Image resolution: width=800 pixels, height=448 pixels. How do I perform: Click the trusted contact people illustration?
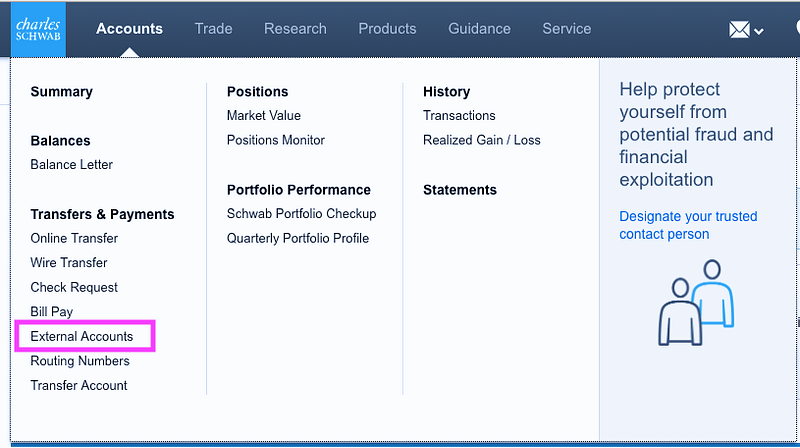tap(696, 303)
